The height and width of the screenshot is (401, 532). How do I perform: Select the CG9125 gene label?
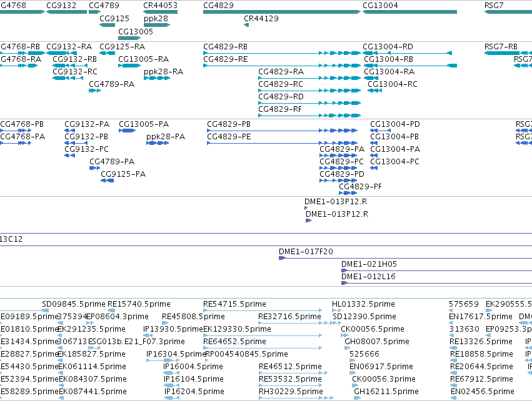click(114, 18)
